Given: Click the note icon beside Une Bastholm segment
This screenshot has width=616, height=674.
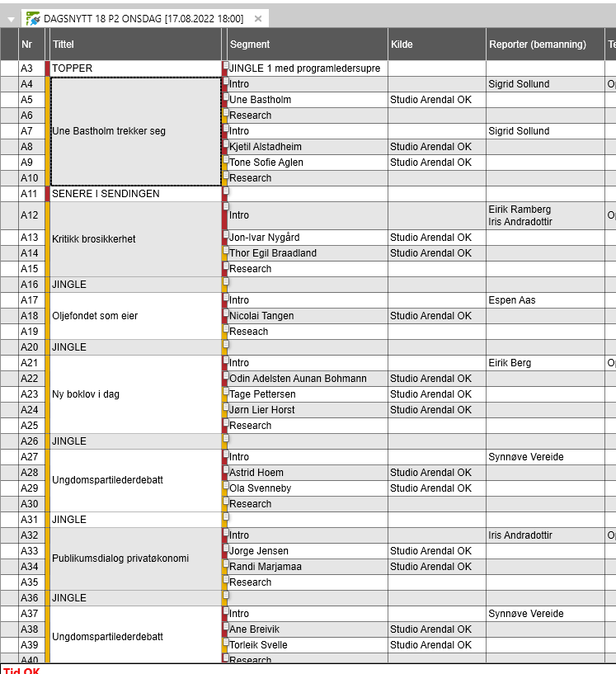Looking at the screenshot, I should 225,97.
